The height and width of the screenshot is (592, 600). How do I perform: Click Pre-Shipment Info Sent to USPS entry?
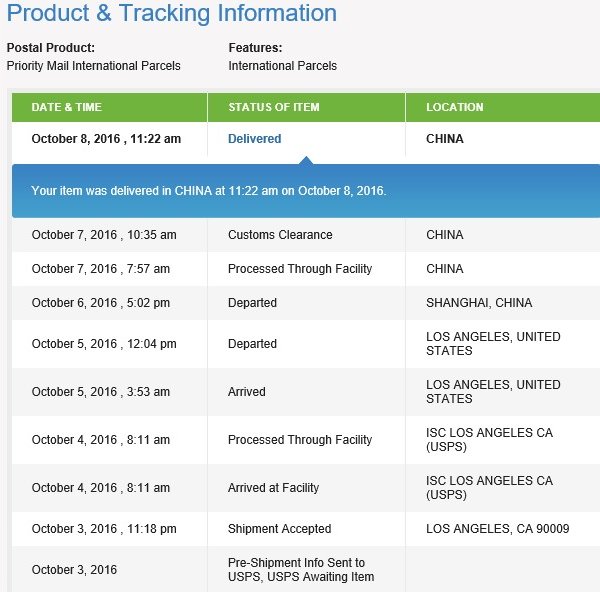[301, 569]
